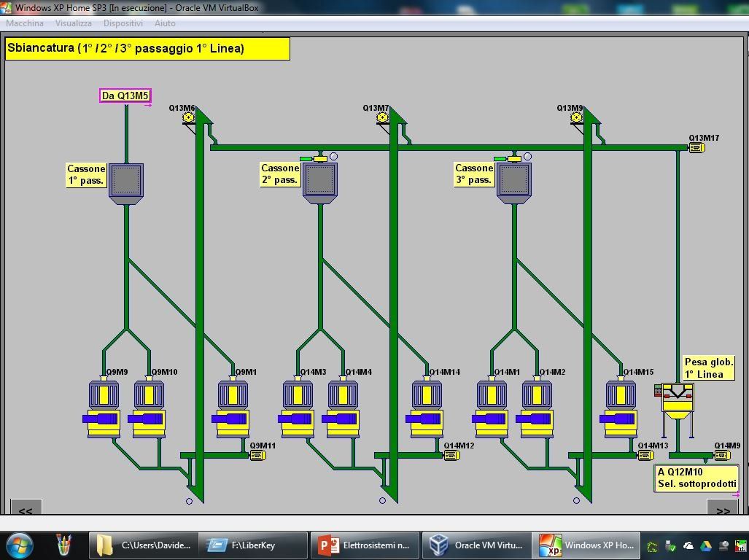Screen dimensions: 749x560
Task: Click the Q9M9 whitening machine
Action: pyautogui.click(x=104, y=409)
